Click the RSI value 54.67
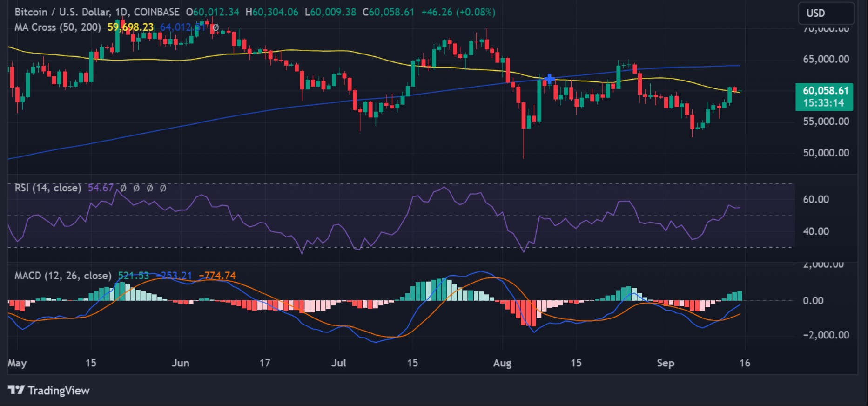 coord(101,188)
